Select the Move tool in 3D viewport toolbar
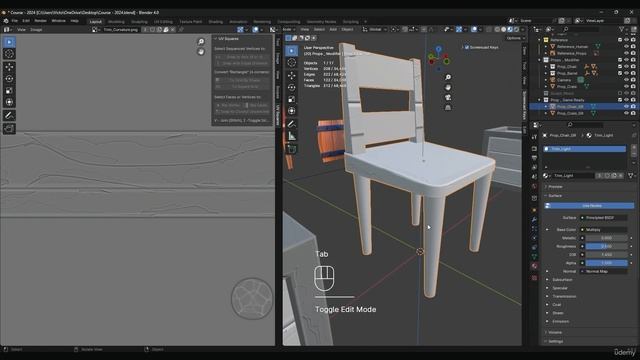640x360 pixels. (291, 76)
